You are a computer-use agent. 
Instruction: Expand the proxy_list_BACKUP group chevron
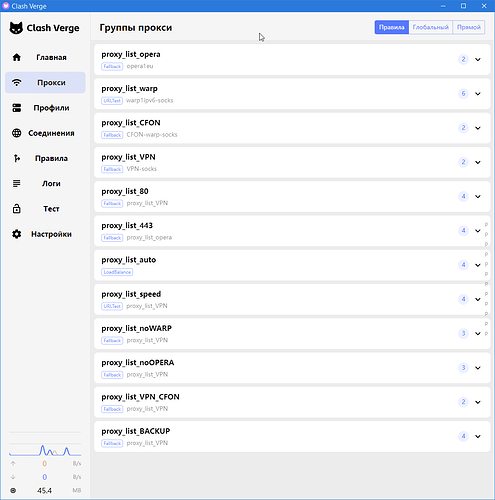pyautogui.click(x=478, y=436)
